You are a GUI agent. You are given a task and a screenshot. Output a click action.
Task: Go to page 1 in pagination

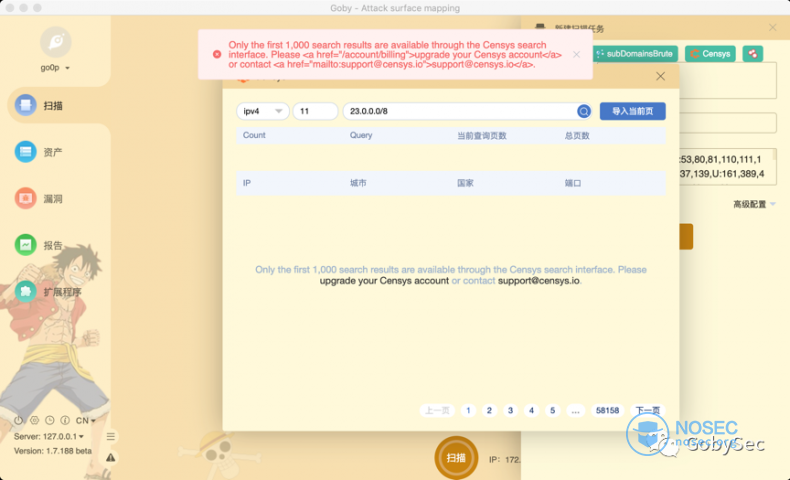[x=468, y=410]
